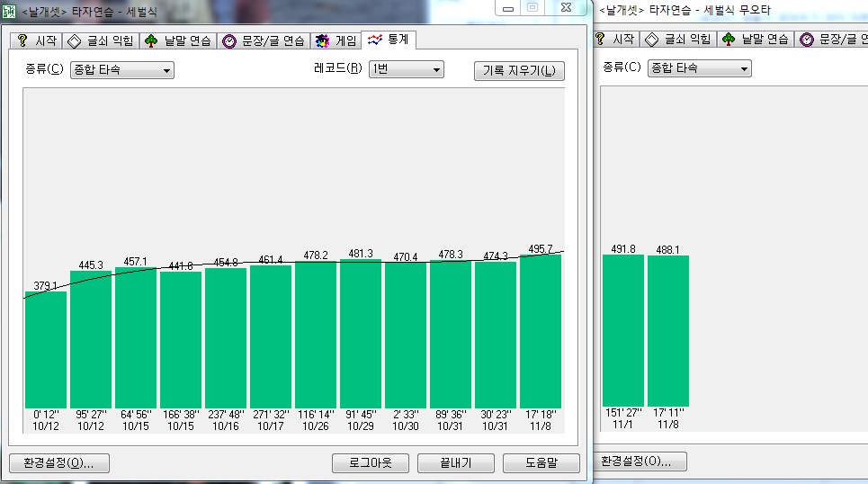The image size is (868, 484).
Task: Click the app icon in left window title bar
Action: [x=8, y=11]
